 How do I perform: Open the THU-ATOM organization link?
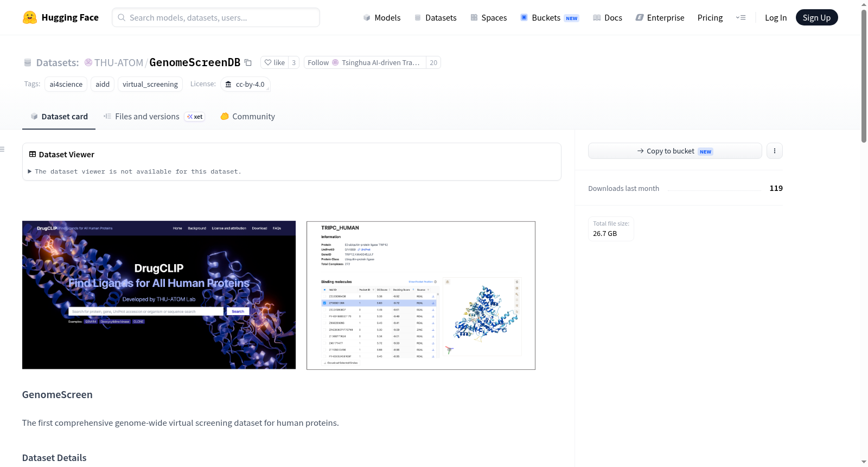click(119, 62)
